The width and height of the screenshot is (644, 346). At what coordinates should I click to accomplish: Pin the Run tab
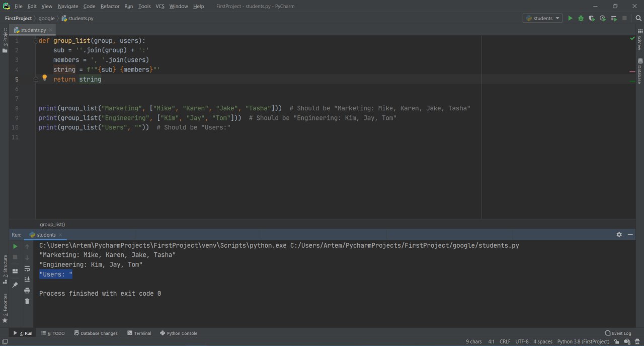(15, 285)
